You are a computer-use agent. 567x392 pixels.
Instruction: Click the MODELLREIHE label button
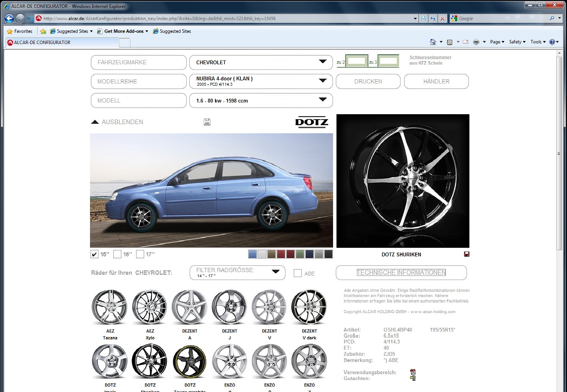tap(139, 81)
